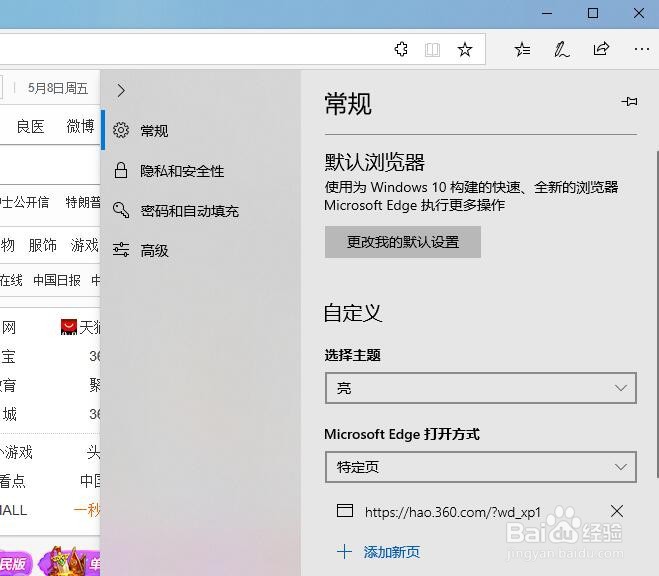659x576 pixels.
Task: Click the settings pane vertical scrollbar
Action: click(657, 314)
